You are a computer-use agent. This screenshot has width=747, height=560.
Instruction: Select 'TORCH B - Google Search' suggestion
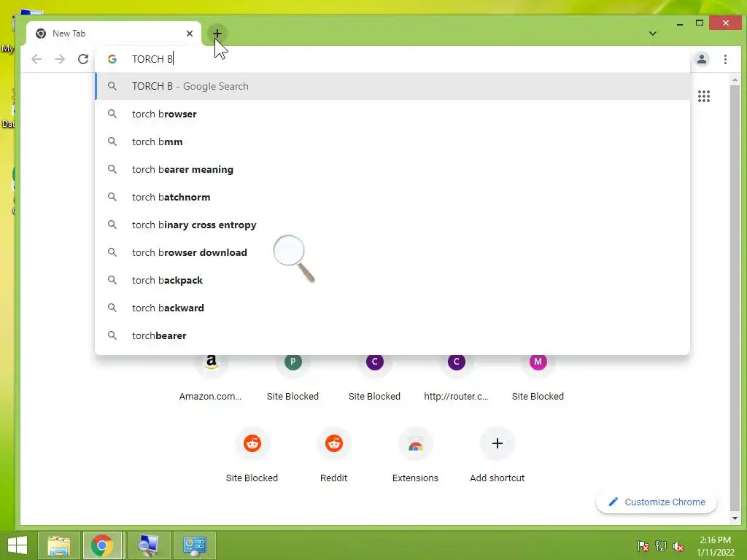pyautogui.click(x=392, y=86)
